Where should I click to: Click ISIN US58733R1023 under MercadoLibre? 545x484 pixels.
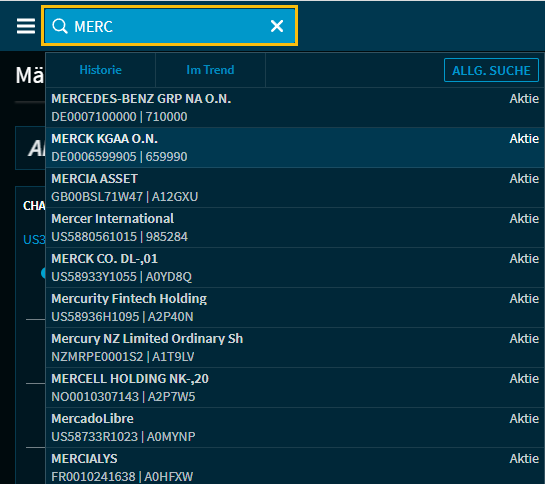(95, 437)
